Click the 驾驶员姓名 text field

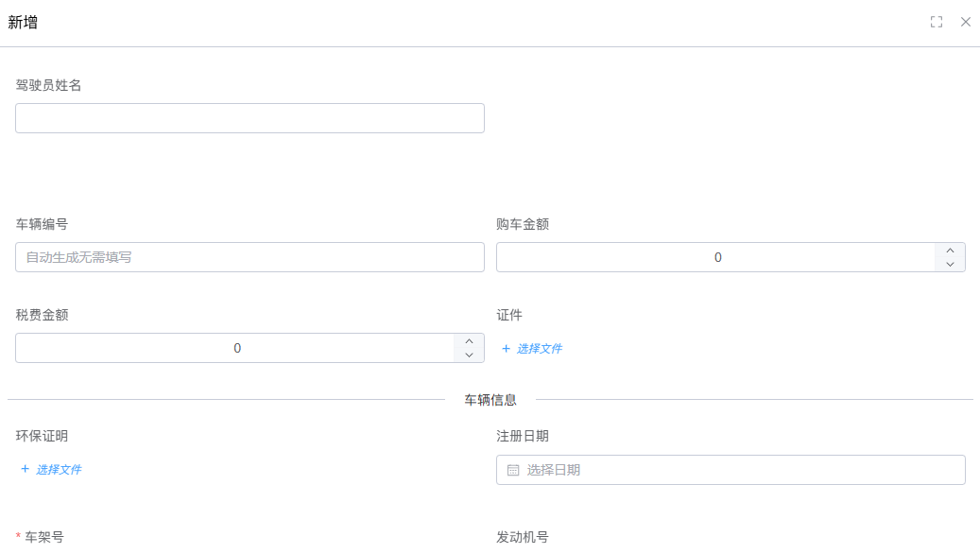click(x=249, y=118)
